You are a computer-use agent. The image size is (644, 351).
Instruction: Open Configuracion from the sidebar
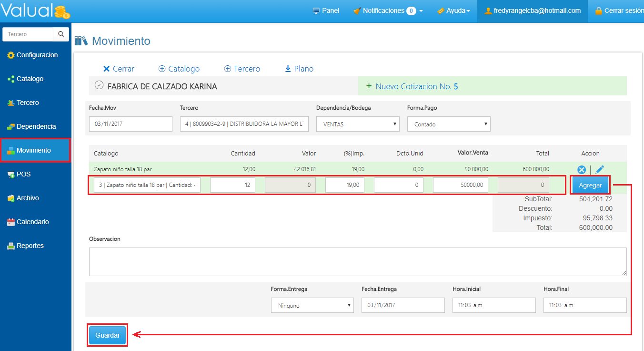coord(37,55)
